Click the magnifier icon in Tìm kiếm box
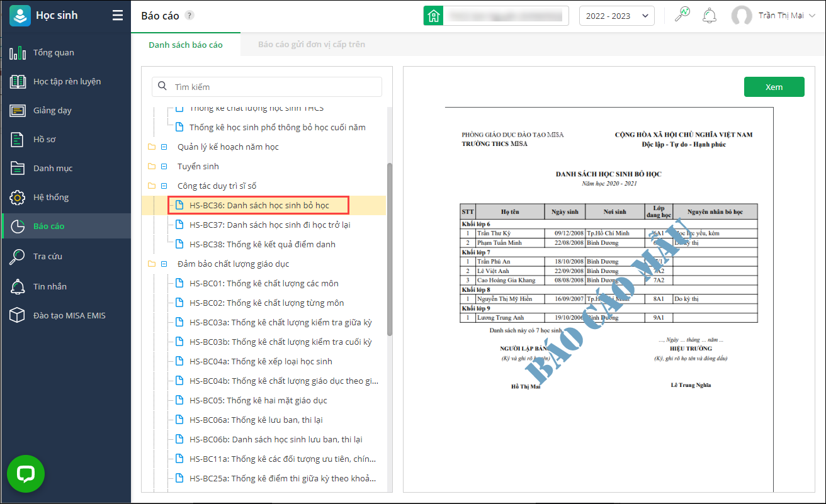The image size is (826, 504). point(162,86)
